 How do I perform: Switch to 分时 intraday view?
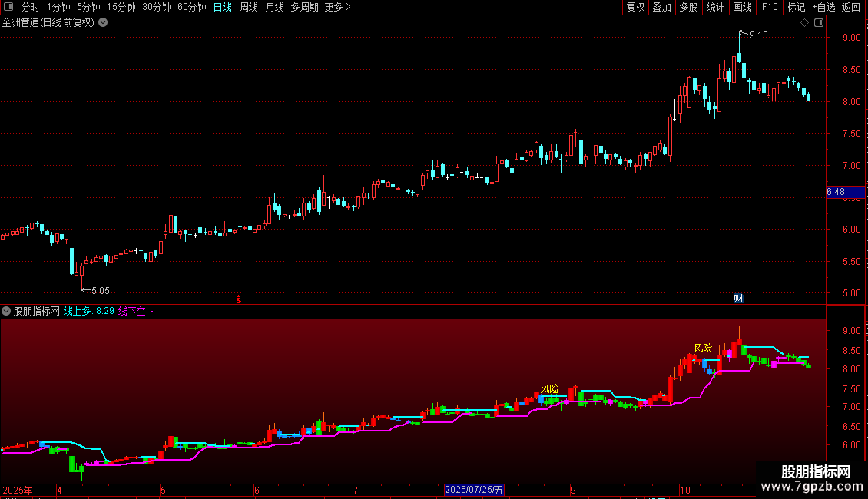pyautogui.click(x=31, y=7)
